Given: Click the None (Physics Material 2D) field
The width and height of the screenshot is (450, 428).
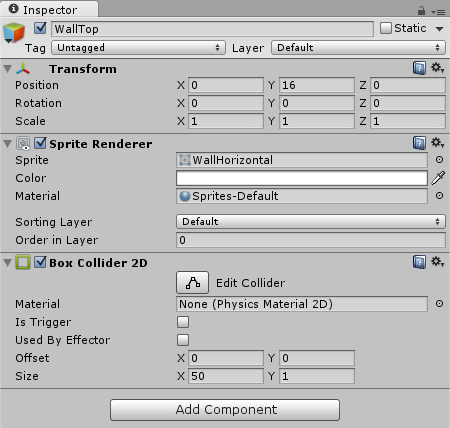Looking at the screenshot, I should (x=302, y=304).
